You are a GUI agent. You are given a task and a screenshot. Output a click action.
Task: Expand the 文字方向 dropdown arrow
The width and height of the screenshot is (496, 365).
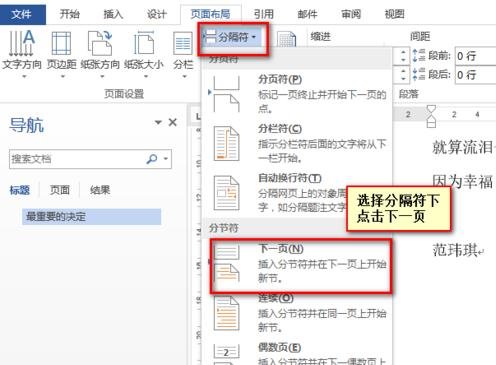click(24, 77)
